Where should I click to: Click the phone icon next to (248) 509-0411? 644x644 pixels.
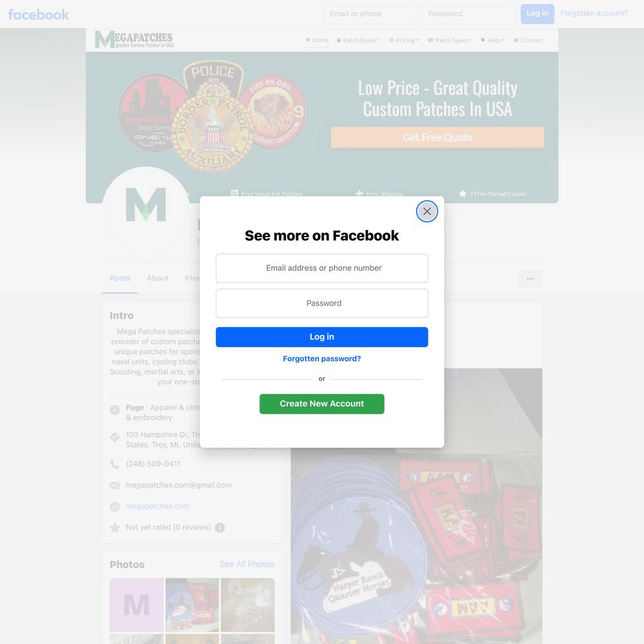(115, 464)
